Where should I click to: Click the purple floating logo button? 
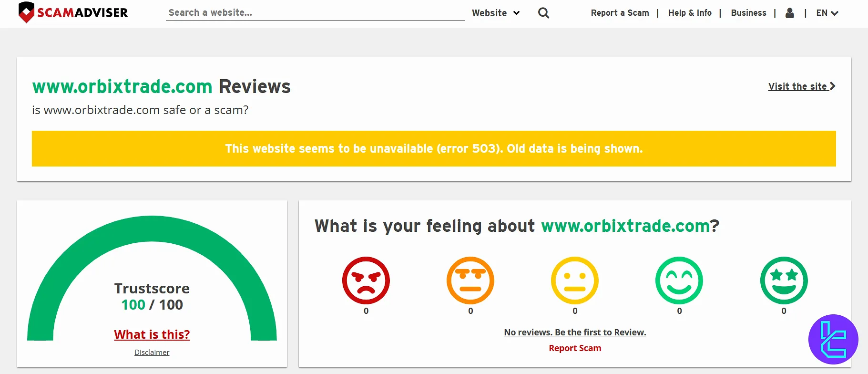coord(833,339)
